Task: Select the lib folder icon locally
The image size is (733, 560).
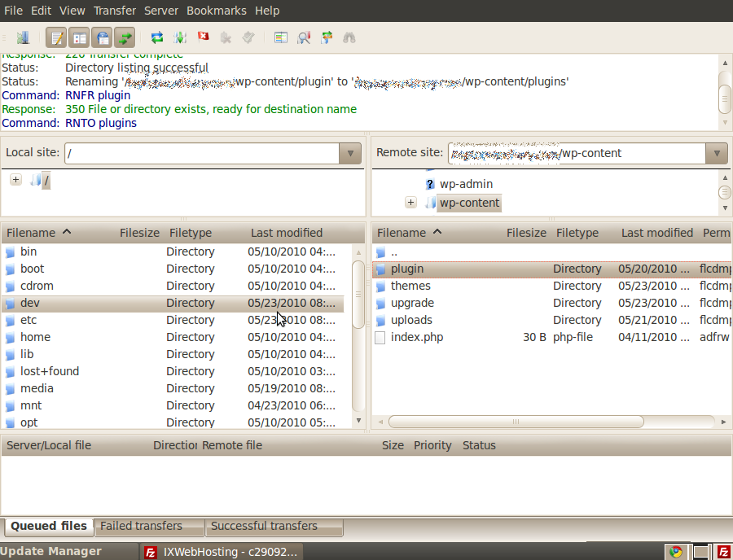Action: point(11,355)
